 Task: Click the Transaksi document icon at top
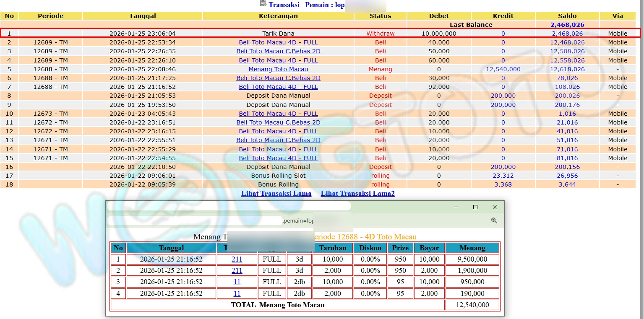pos(263,4)
